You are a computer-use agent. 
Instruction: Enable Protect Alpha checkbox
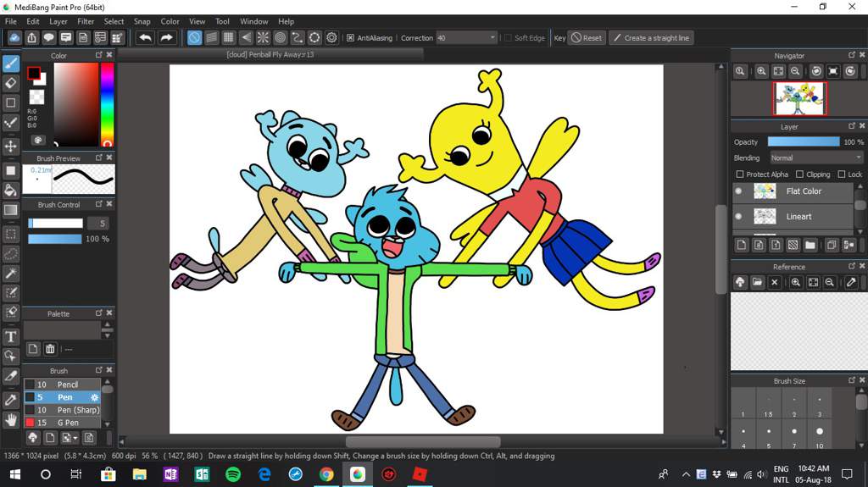click(x=739, y=174)
